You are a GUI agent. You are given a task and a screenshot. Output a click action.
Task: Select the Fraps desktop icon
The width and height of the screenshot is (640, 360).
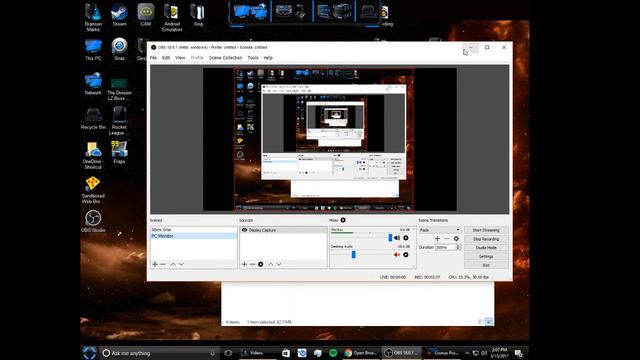119,152
